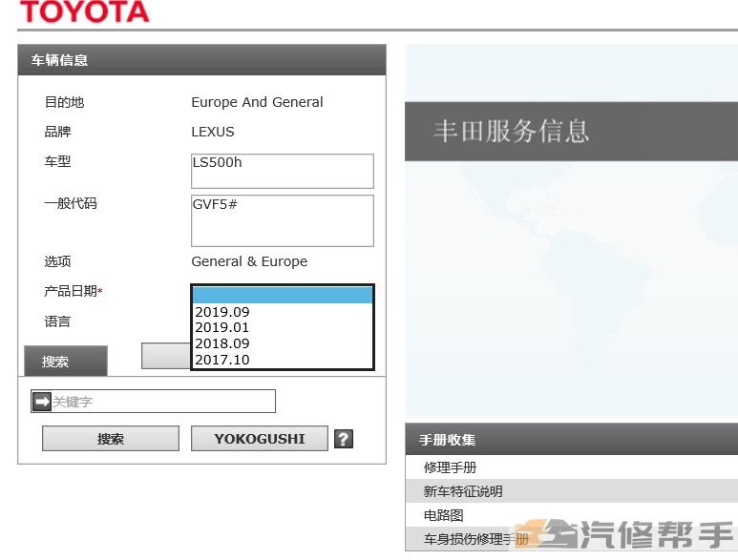Click the YOKOGUSHI button

click(x=260, y=439)
